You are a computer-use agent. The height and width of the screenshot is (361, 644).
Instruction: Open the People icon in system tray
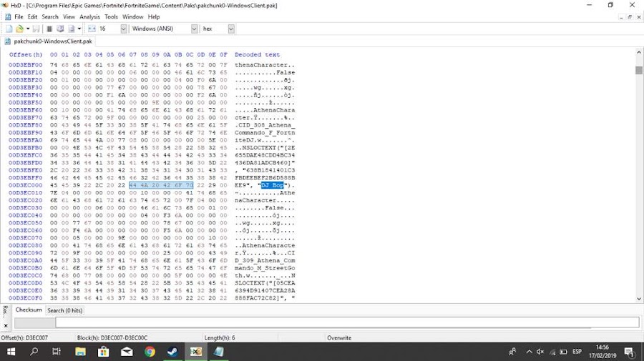(x=512, y=352)
